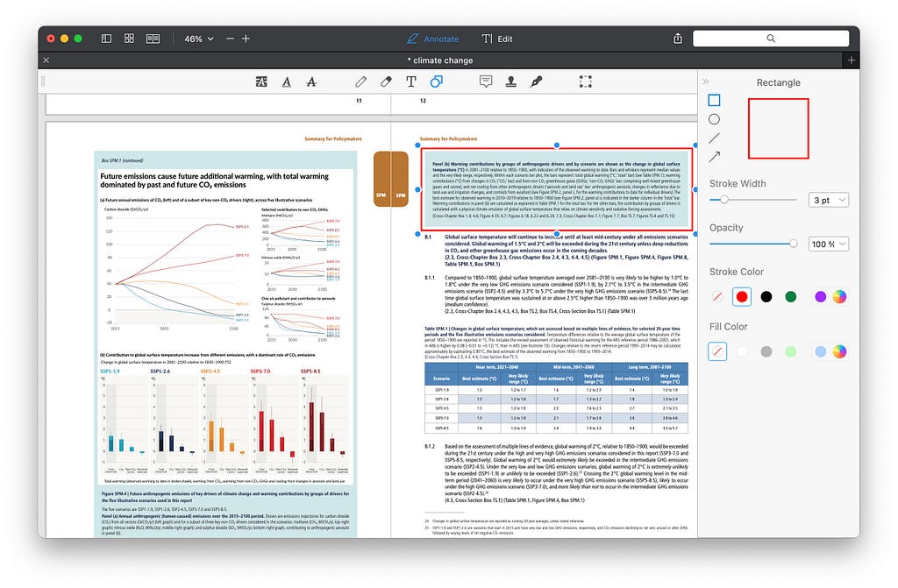
Task: Click the heading 'Future emissions cause future additional warming'
Action: (214, 181)
